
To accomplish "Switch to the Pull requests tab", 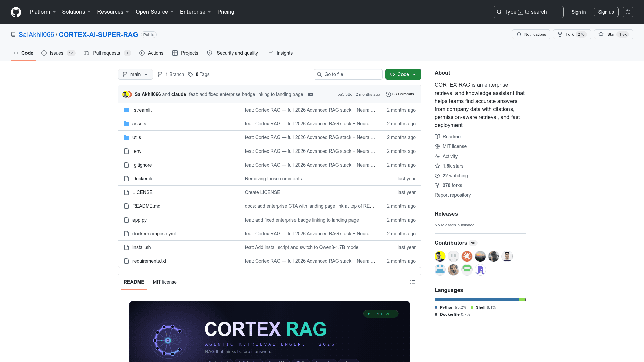I will pyautogui.click(x=107, y=53).
